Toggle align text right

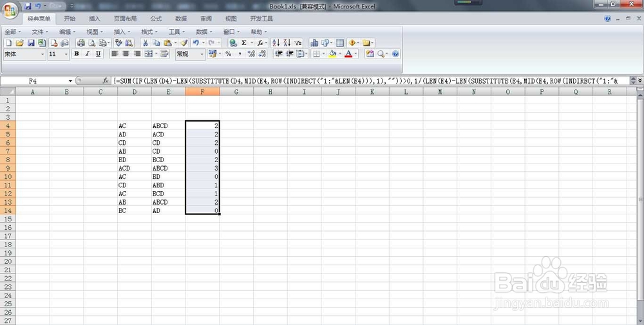[137, 54]
